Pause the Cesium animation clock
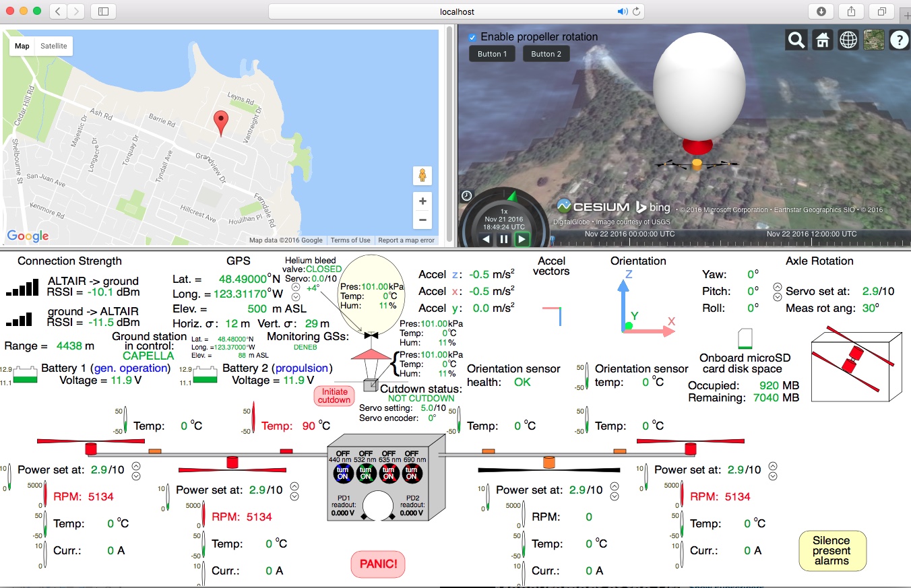 pos(504,239)
